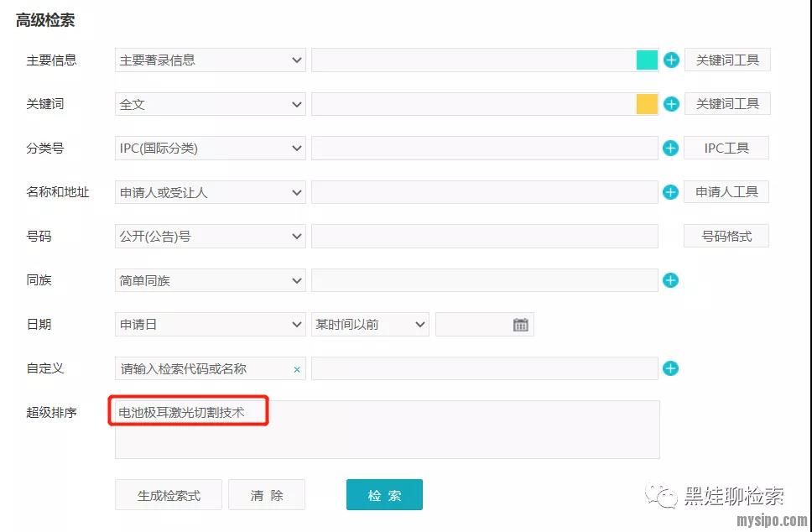
Task: Click the plus icon in 关键词 row
Action: pyautogui.click(x=671, y=104)
